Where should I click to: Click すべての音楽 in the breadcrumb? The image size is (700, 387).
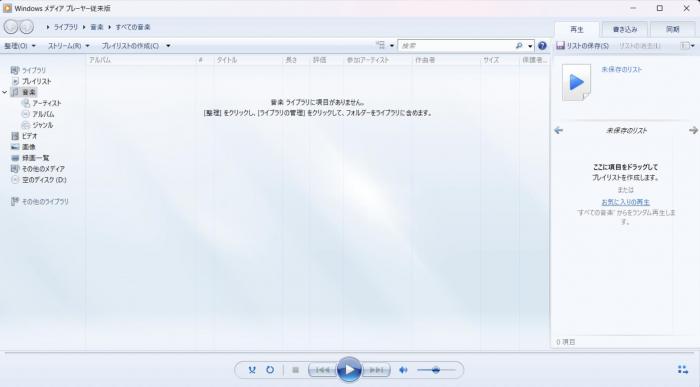(133, 27)
